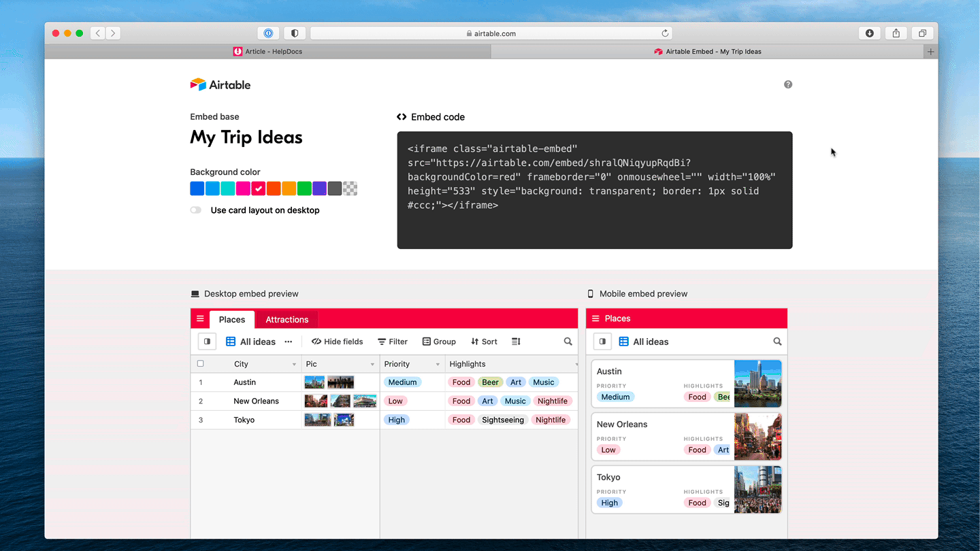The height and width of the screenshot is (551, 980).
Task: Open All ideas view in desktop preview
Action: [x=251, y=341]
